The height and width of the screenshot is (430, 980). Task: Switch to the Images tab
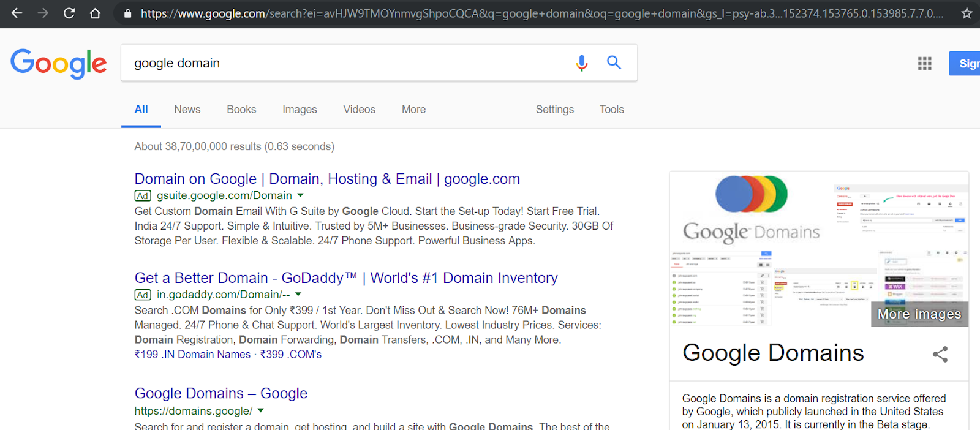[300, 110]
